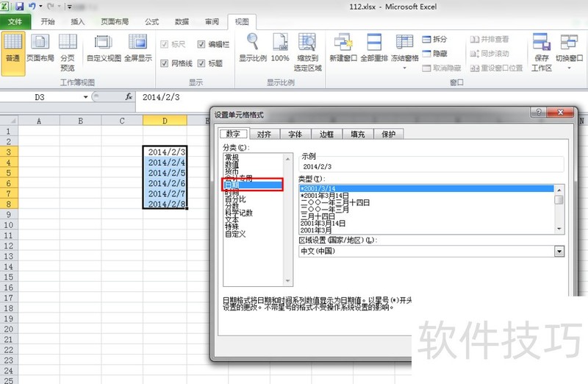Click 取消隐藏 unhide window icon
The width and height of the screenshot is (588, 384).
tap(442, 68)
